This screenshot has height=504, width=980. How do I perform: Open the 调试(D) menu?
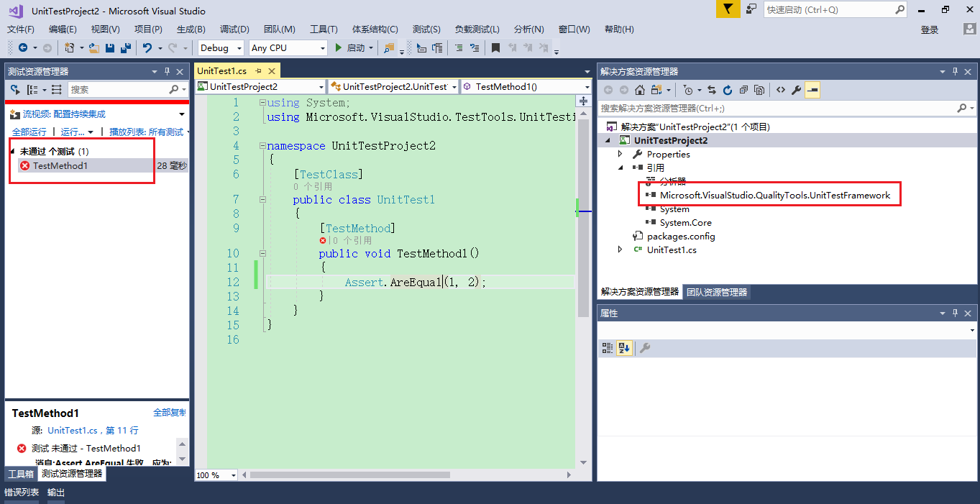(x=234, y=29)
